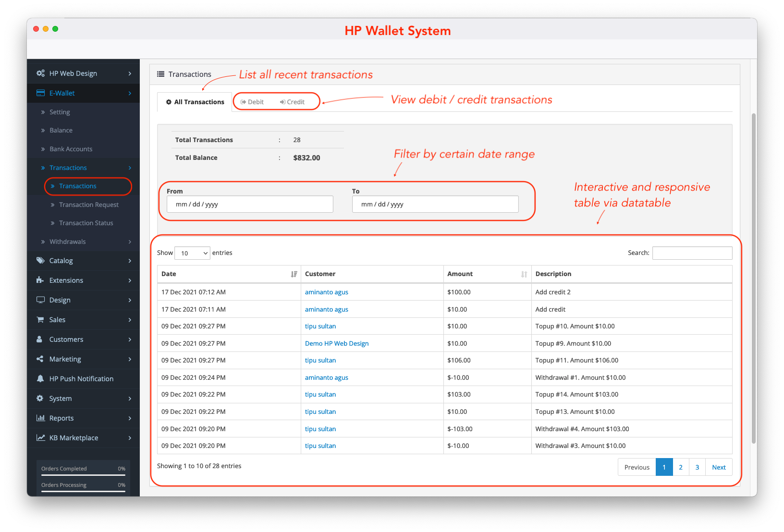
Task: Click the Total Balance value $832.00
Action: [306, 158]
